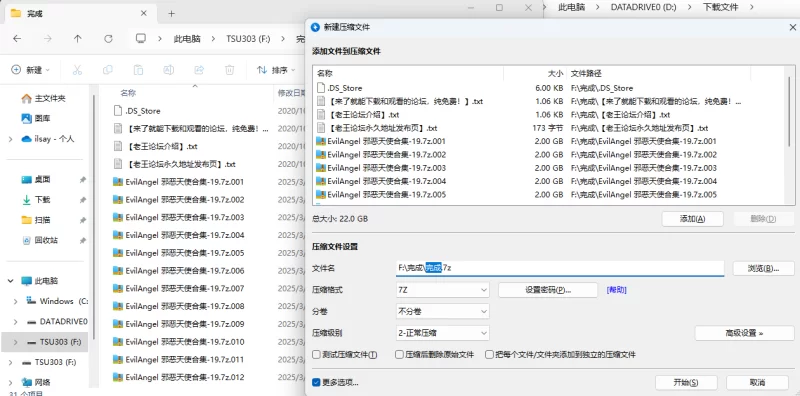Click the pin icon next to 桌面
This screenshot has height=396, width=800.
point(83,180)
